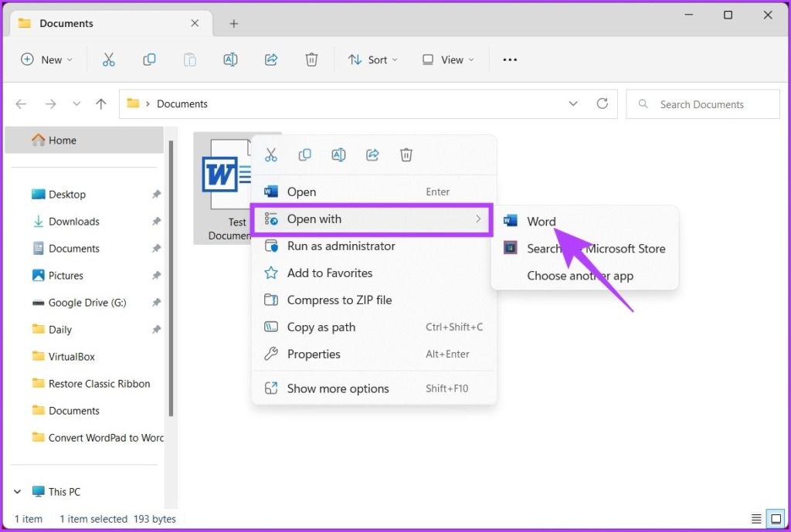Screen dimensions: 791x532
Task: Click the Cut icon in the toolbar
Action: pos(108,59)
